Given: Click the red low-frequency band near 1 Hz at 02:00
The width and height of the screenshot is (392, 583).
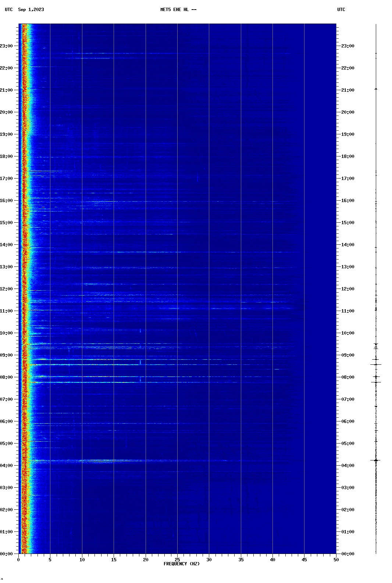Looking at the screenshot, I should pyautogui.click(x=24, y=510).
